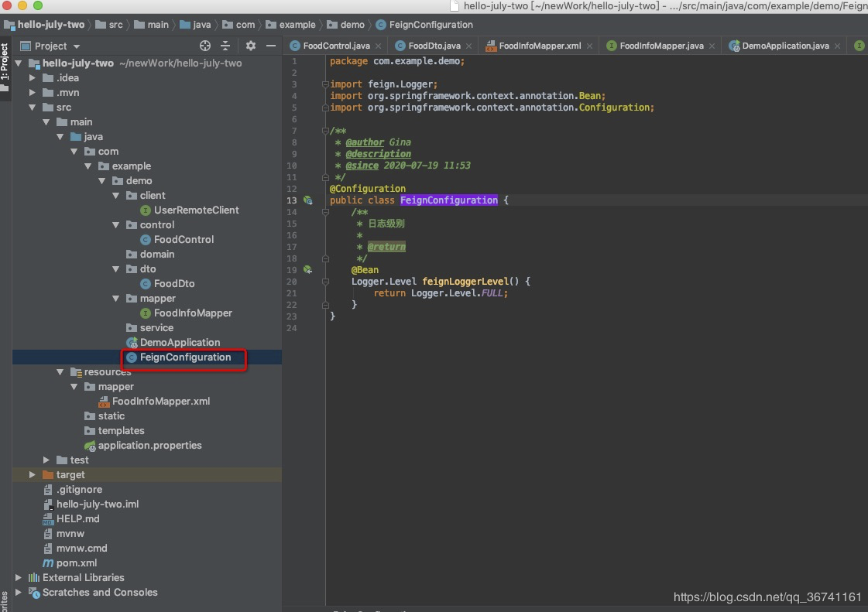Open Project panel settings gear
Viewport: 868px width, 612px height.
(x=251, y=46)
